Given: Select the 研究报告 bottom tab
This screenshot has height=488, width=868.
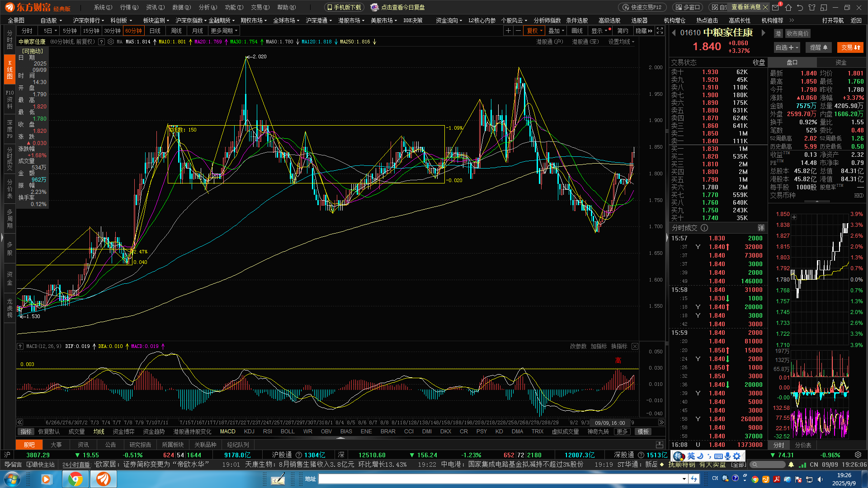Looking at the screenshot, I should 140,445.
